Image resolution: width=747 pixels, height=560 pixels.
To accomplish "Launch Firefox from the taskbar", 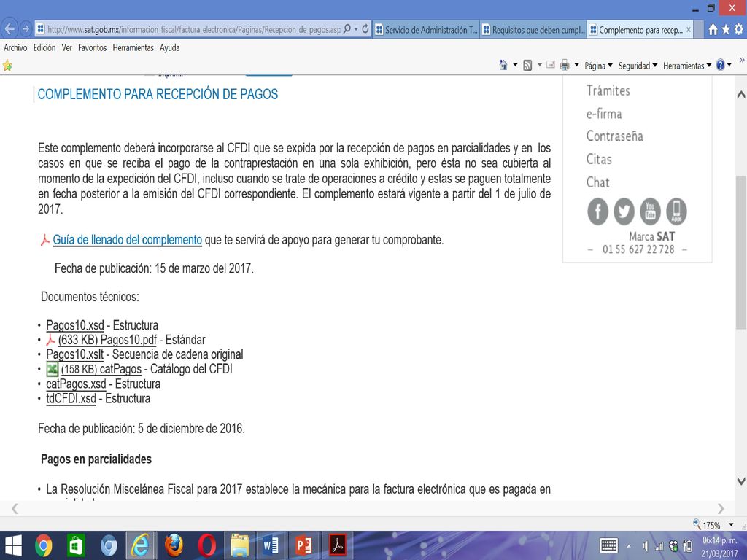I will [174, 545].
